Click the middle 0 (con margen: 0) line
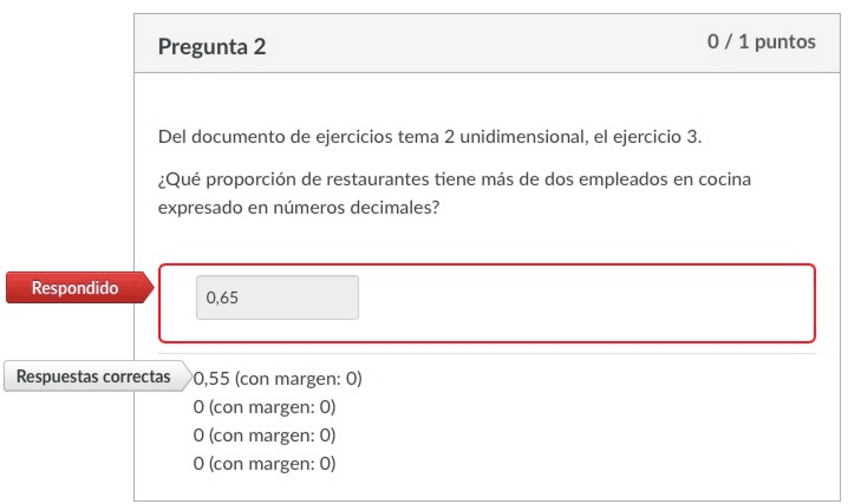The width and height of the screenshot is (848, 504). 264,435
